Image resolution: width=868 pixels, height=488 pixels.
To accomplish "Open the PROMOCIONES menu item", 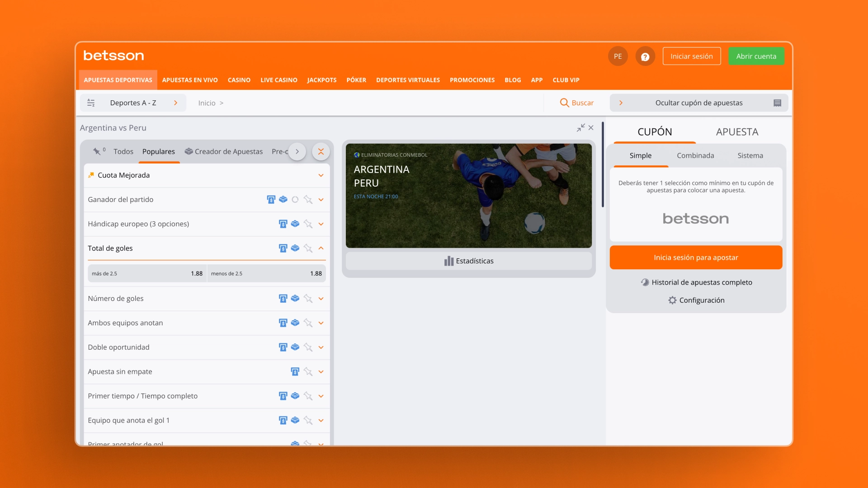I will pyautogui.click(x=472, y=80).
